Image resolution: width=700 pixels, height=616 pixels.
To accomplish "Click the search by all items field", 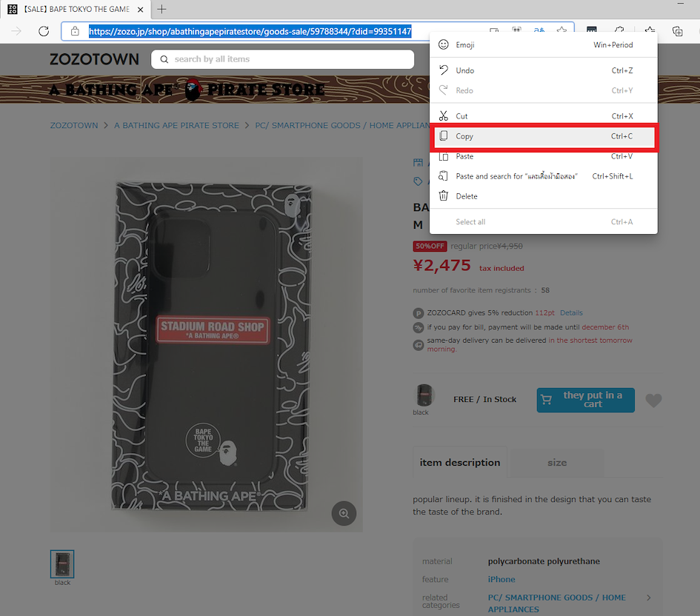I will 282,59.
